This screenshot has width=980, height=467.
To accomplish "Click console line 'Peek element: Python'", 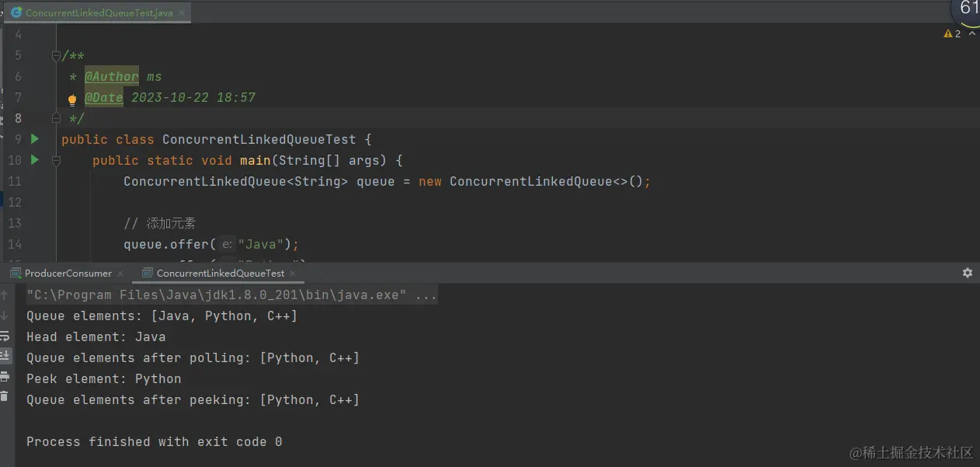I will [104, 379].
